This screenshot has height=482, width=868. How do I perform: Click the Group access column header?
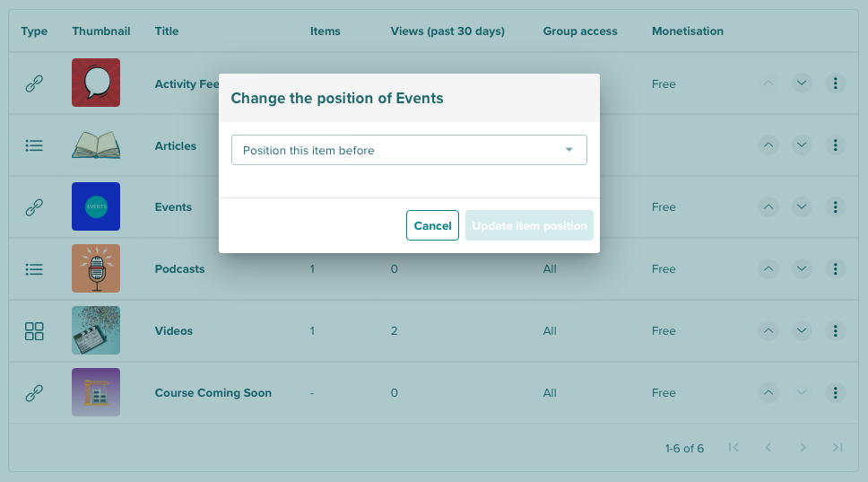[x=580, y=31]
